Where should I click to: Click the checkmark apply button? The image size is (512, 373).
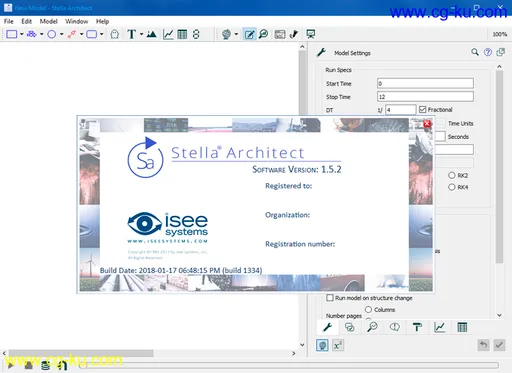pyautogui.click(x=499, y=345)
